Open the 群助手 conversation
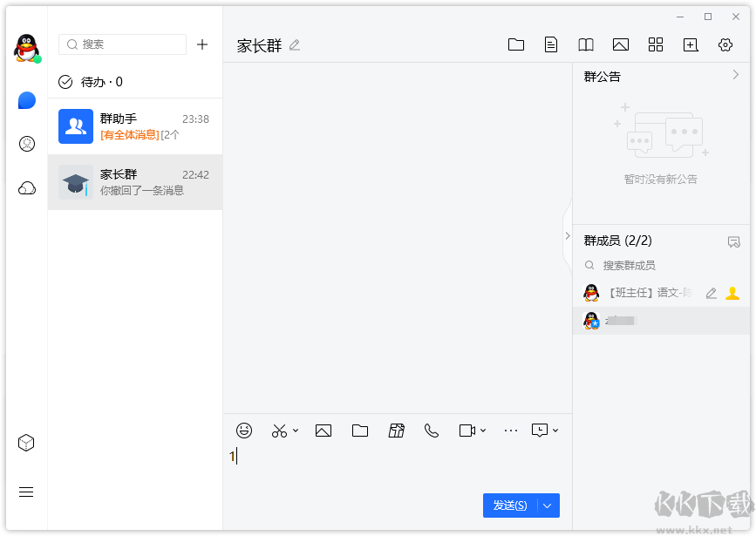 135,126
